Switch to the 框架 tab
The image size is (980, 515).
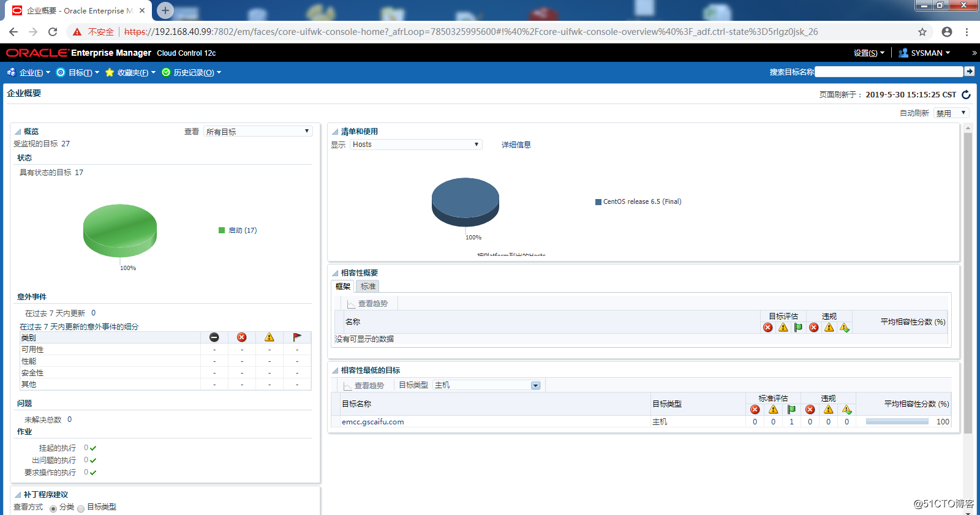pyautogui.click(x=343, y=287)
